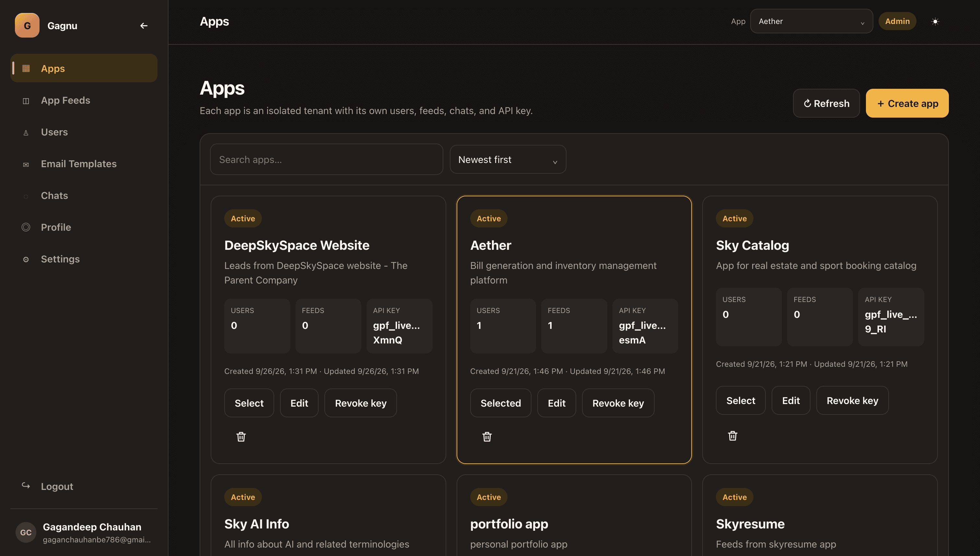
Task: Click the Selected button on Aether
Action: pyautogui.click(x=501, y=403)
